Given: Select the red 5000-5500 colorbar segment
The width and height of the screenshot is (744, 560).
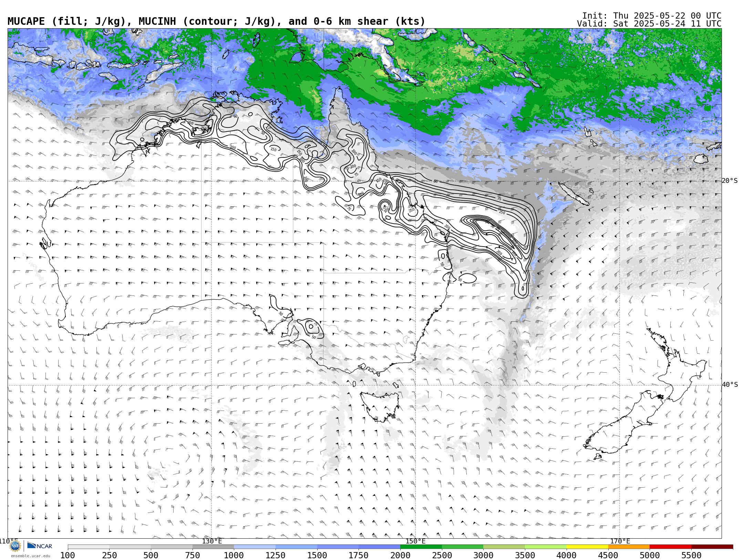Looking at the screenshot, I should point(670,547).
